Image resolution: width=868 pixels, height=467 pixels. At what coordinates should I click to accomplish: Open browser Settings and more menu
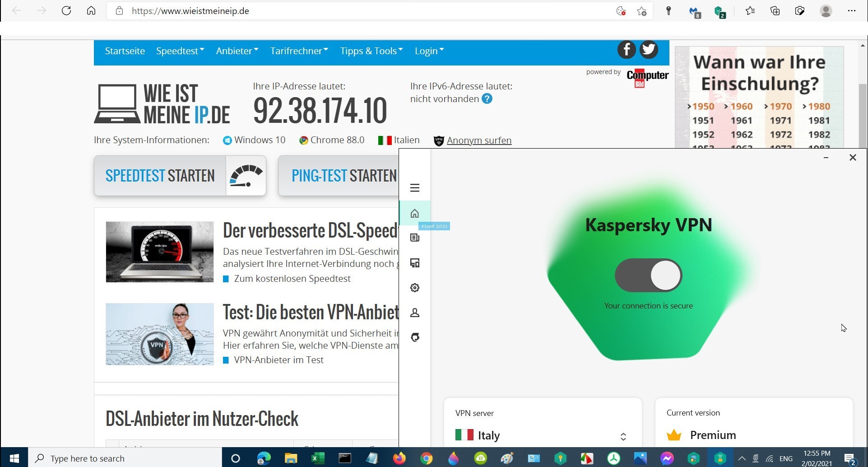852,11
